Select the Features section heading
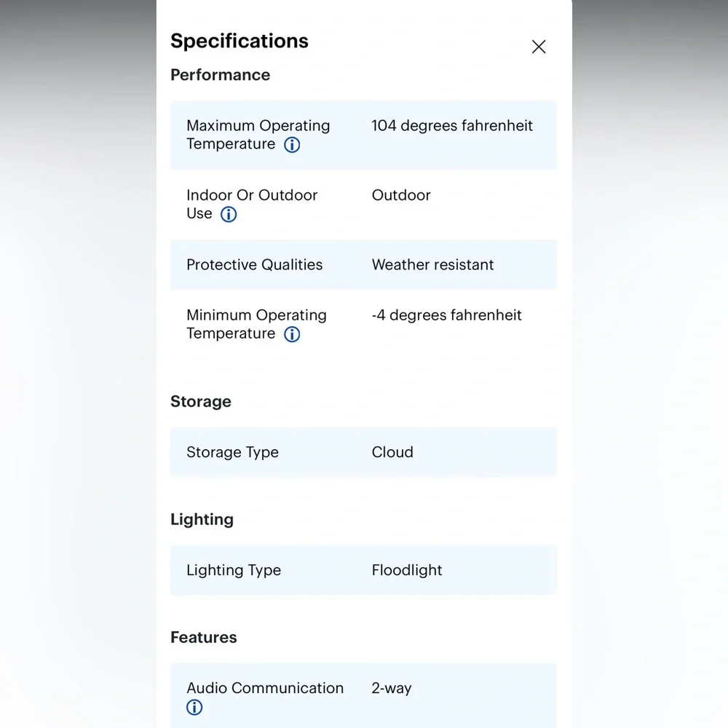The image size is (728, 728). pos(203,638)
